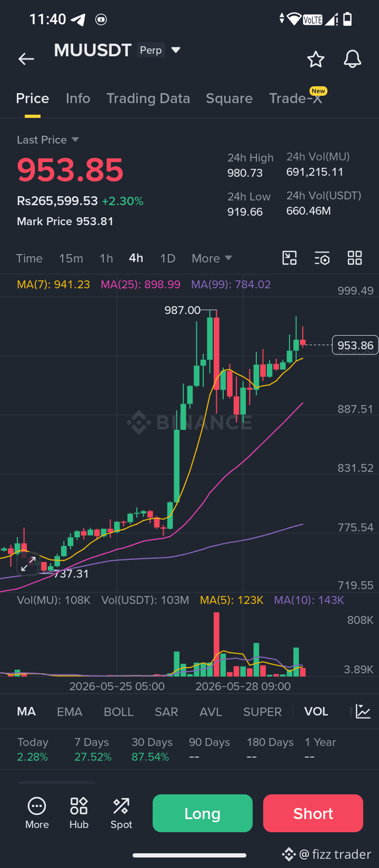
Task: Open the Hub icon
Action: 79,813
